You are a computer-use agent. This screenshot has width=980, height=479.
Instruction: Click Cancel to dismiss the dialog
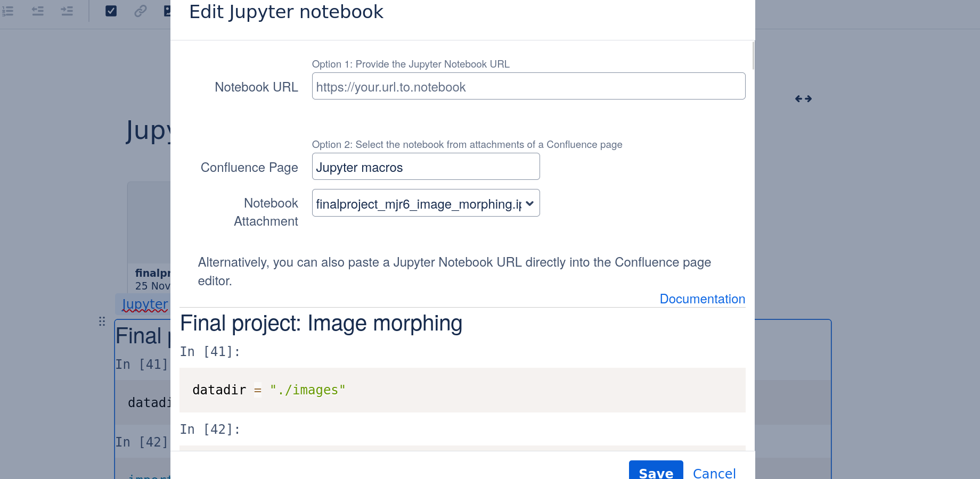[714, 473]
